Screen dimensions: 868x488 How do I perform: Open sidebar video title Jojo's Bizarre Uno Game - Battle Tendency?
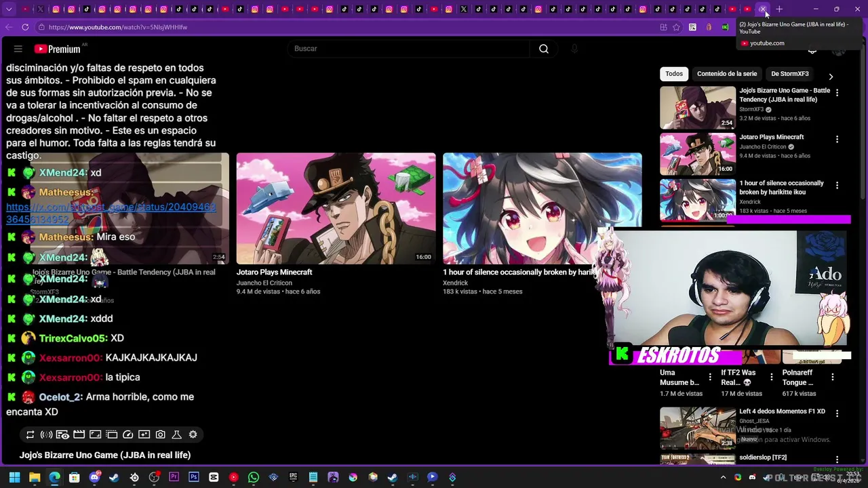[x=785, y=95]
